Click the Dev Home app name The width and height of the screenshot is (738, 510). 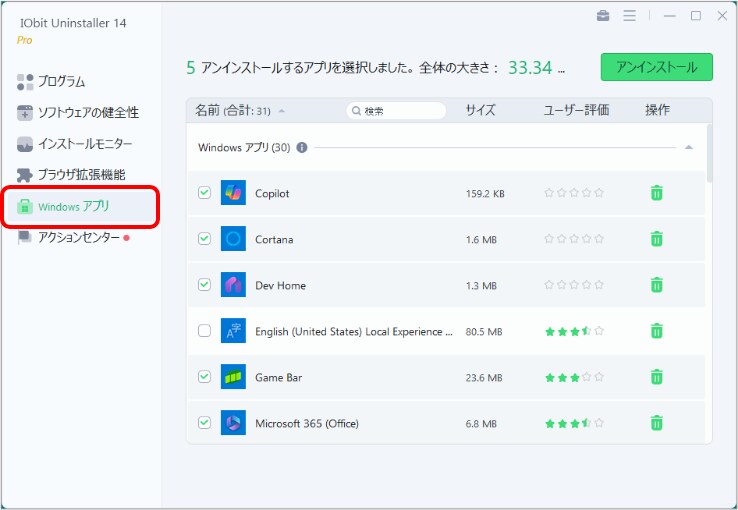(x=281, y=286)
